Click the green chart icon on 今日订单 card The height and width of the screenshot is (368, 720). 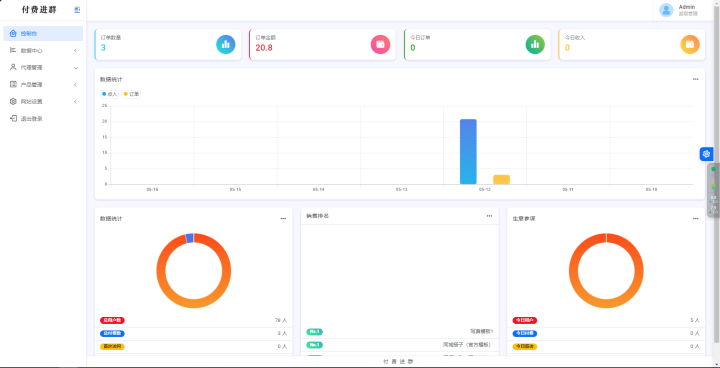(x=535, y=45)
